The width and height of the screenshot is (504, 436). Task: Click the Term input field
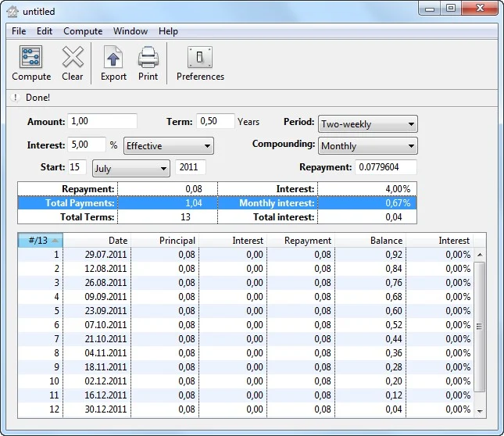[x=216, y=121]
